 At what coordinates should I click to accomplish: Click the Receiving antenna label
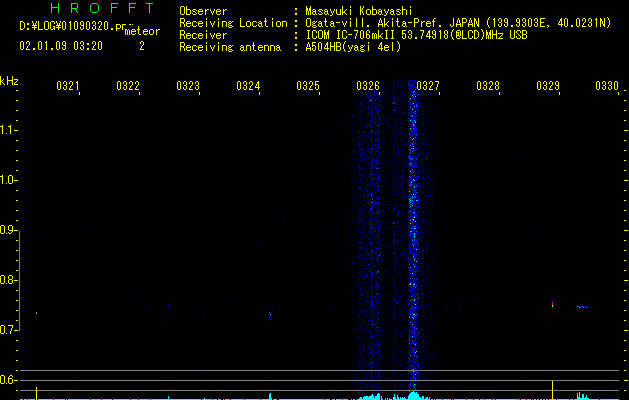[230, 47]
